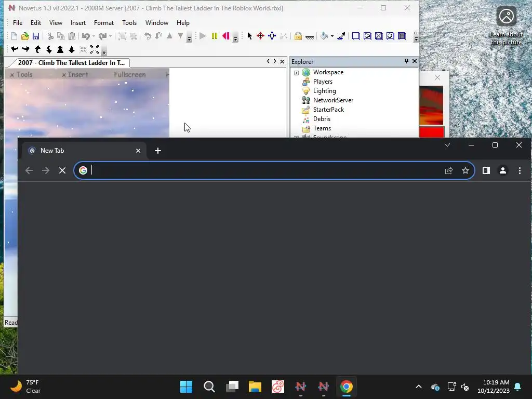
Task: Pin the Explorer panel
Action: tap(406, 61)
